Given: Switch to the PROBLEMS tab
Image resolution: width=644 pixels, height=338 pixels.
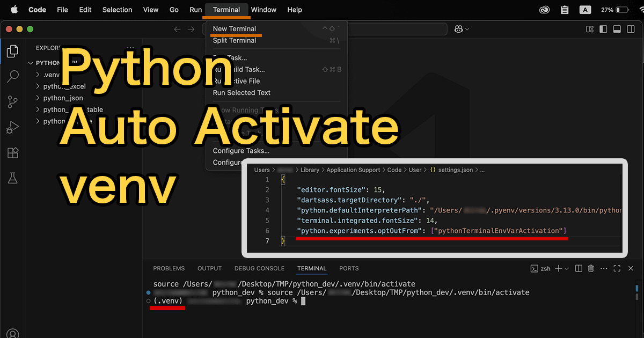Looking at the screenshot, I should click(169, 268).
